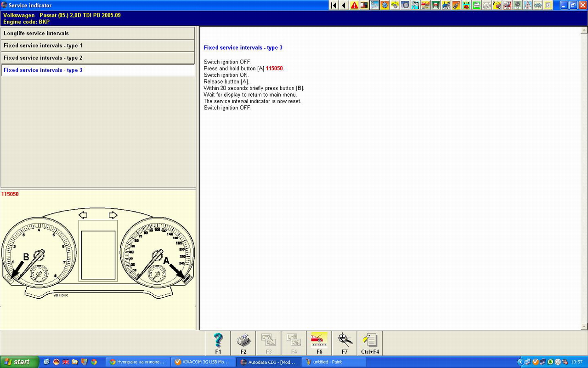Click the back arrow in the top toolbar
The width and height of the screenshot is (588, 368).
click(x=344, y=5)
